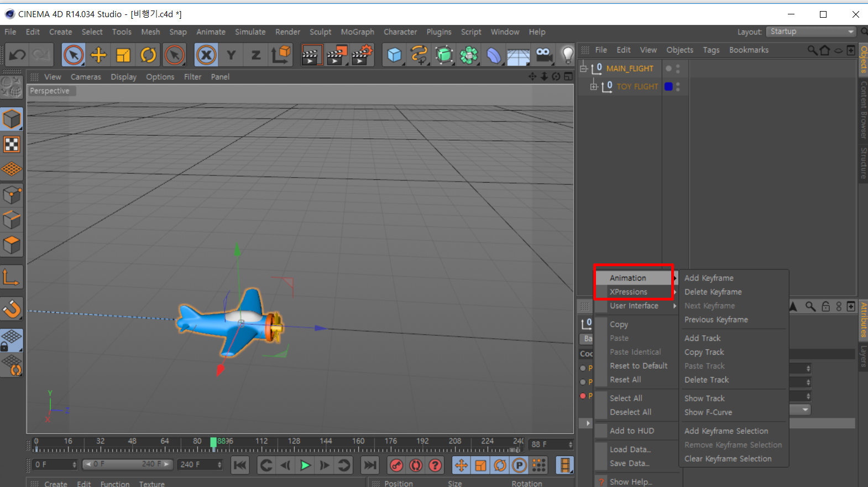Switch to Points mode
The image size is (868, 487).
coord(12,195)
